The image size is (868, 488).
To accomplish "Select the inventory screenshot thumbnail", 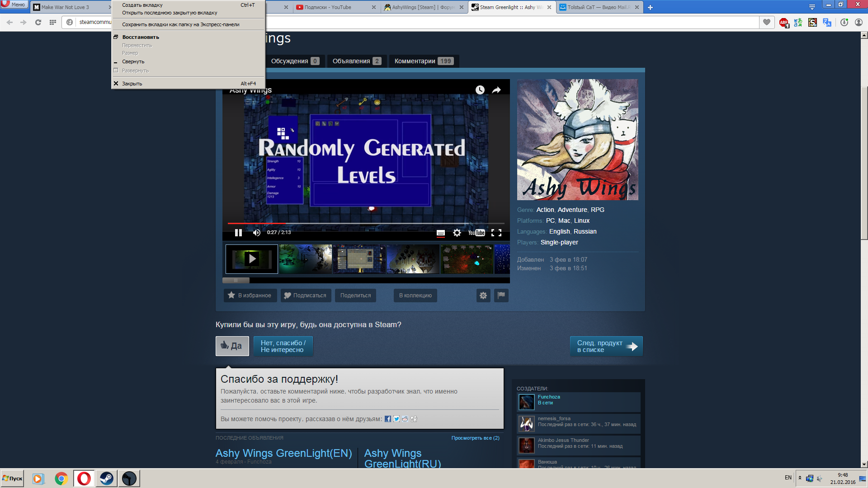I will (359, 259).
